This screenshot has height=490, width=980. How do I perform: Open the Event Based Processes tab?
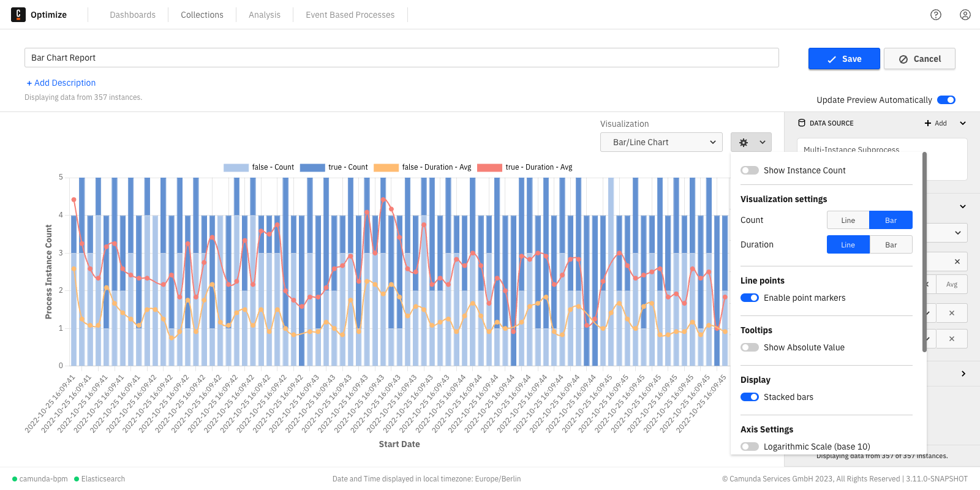[350, 15]
